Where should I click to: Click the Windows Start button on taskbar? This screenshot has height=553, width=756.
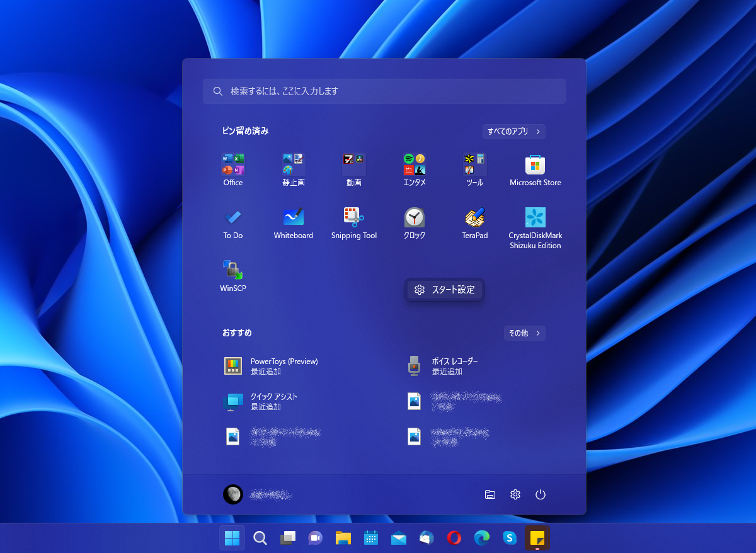coord(232,538)
